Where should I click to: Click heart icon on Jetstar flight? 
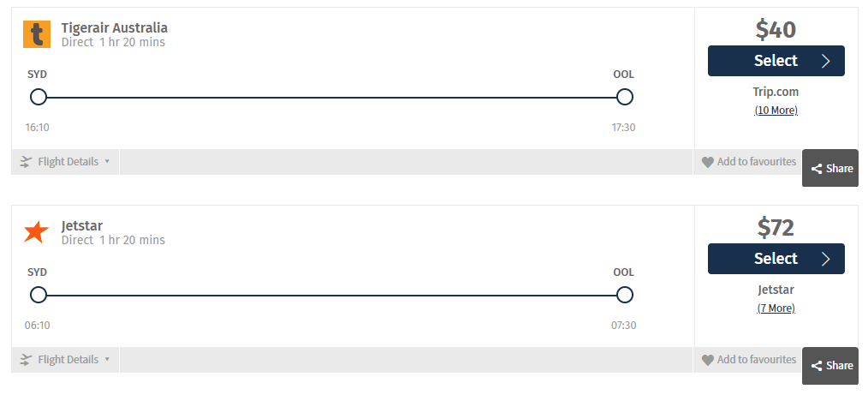coord(707,360)
